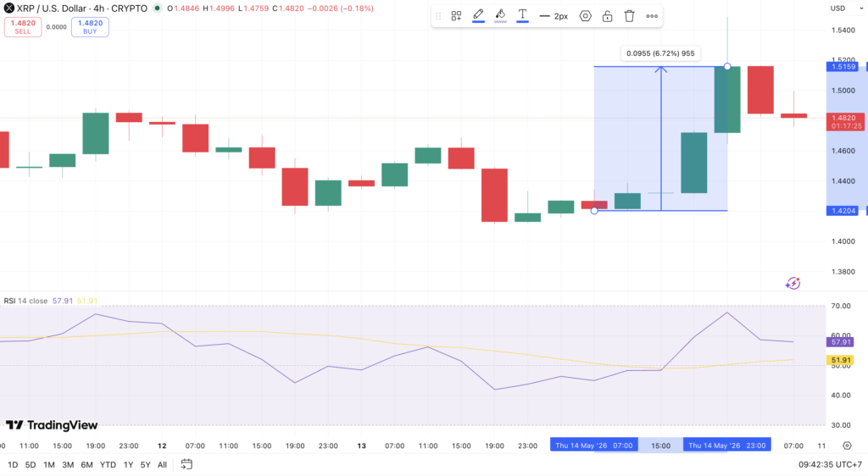This screenshot has width=868, height=476.
Task: Select the All time range
Action: [162, 465]
